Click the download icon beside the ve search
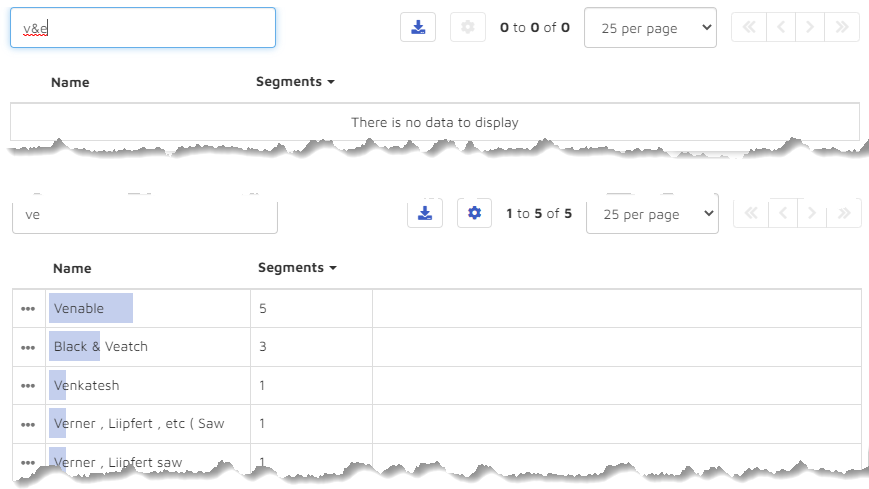The width and height of the screenshot is (869, 489). (425, 213)
